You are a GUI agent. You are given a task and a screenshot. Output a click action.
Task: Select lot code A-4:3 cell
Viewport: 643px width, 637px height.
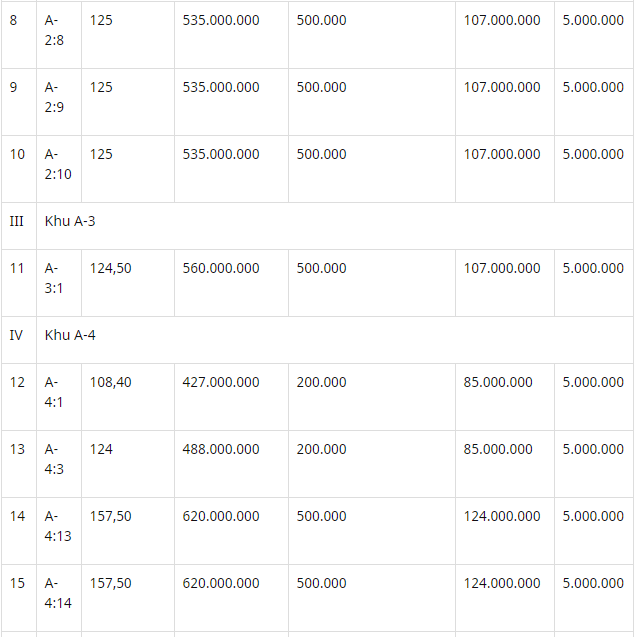coord(59,464)
